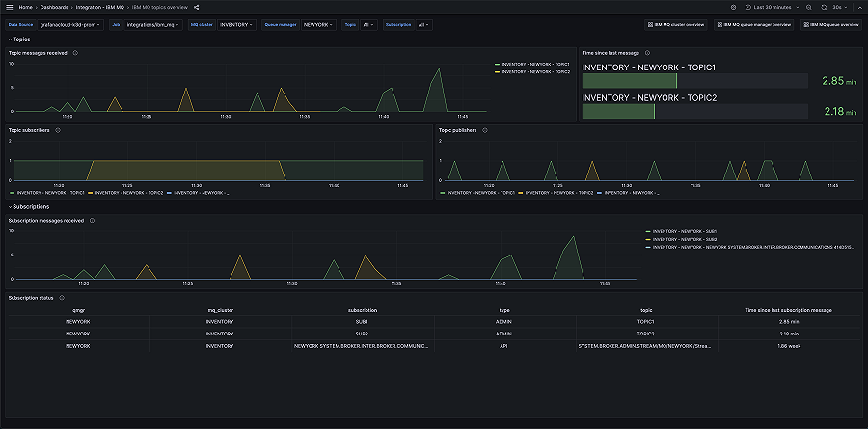
Task: Click the dashboard settings gear icon
Action: (733, 7)
